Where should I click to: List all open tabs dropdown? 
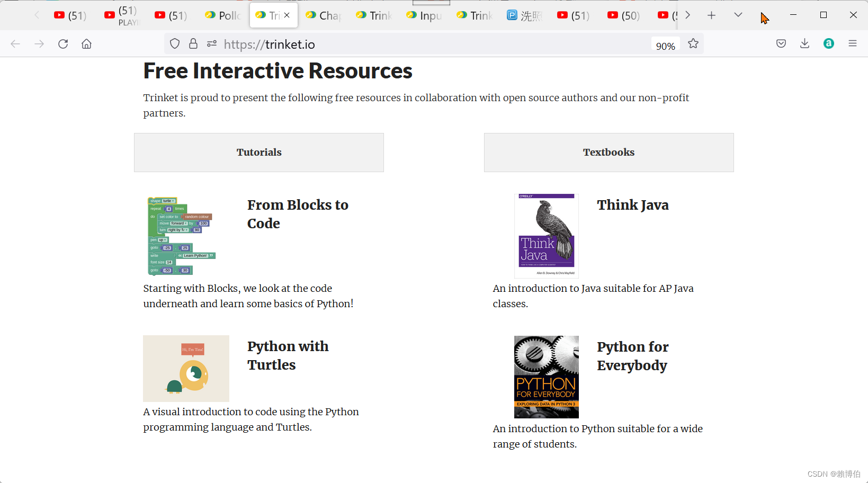coord(738,15)
